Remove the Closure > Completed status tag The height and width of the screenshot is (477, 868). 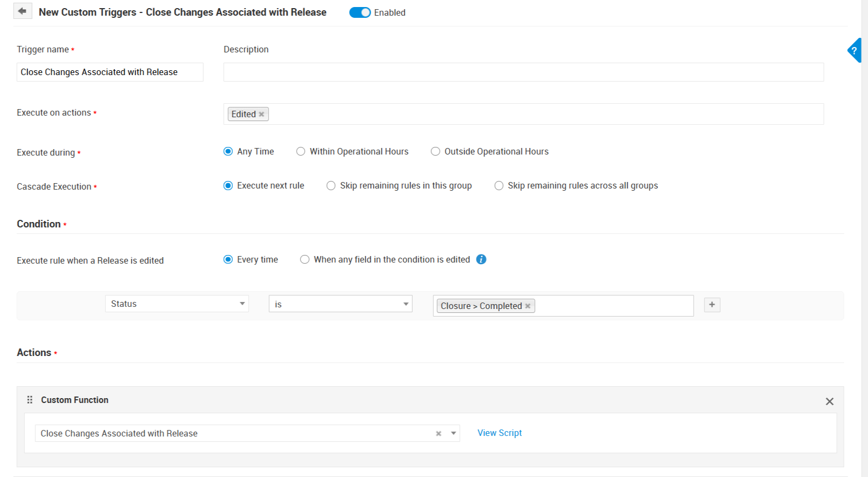(528, 306)
